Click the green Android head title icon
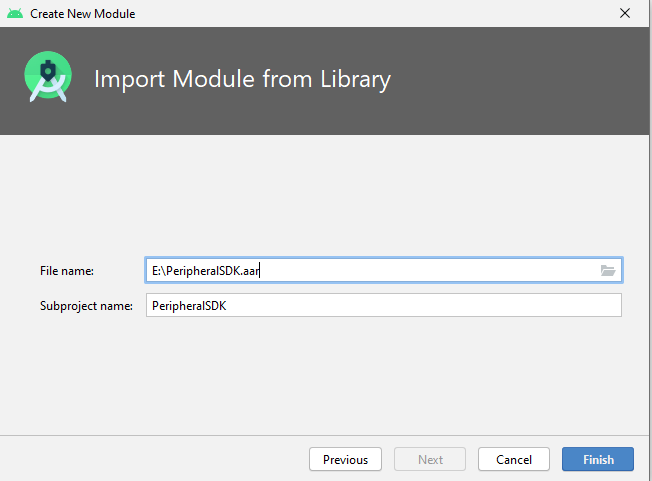 15,14
